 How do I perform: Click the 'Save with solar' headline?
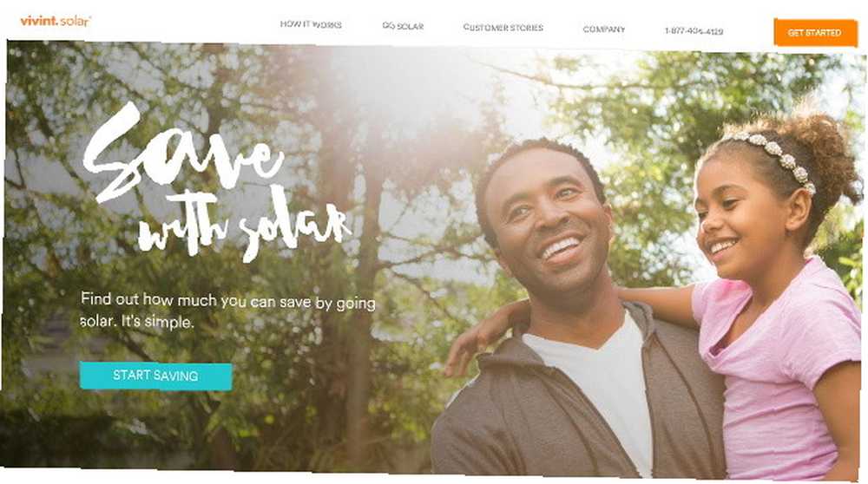point(216,181)
